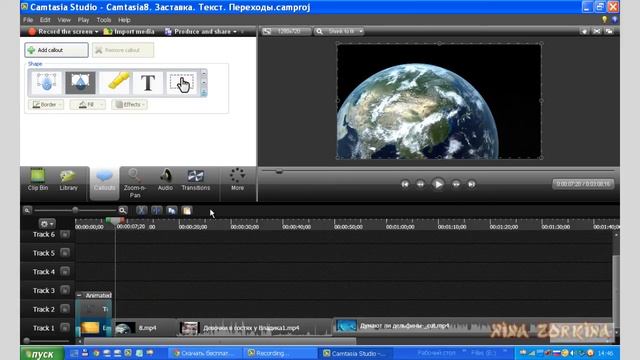Click the Cut scissors tool on timeline
This screenshot has width=640, height=360.
coord(141,210)
